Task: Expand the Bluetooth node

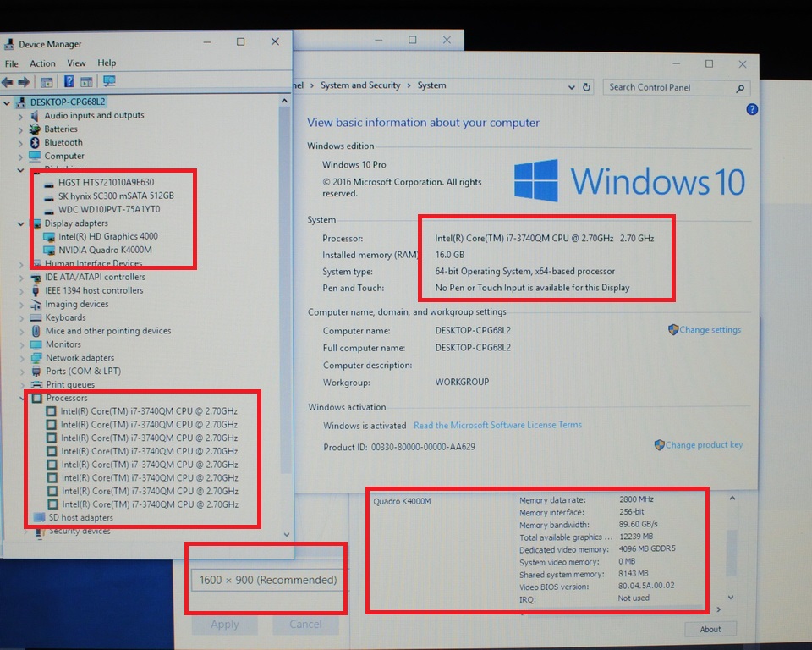Action: click(x=20, y=143)
